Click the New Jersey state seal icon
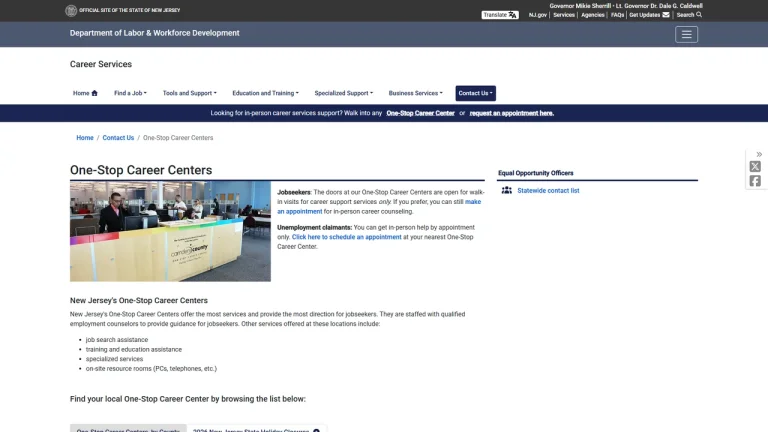768x432 pixels. click(x=71, y=10)
